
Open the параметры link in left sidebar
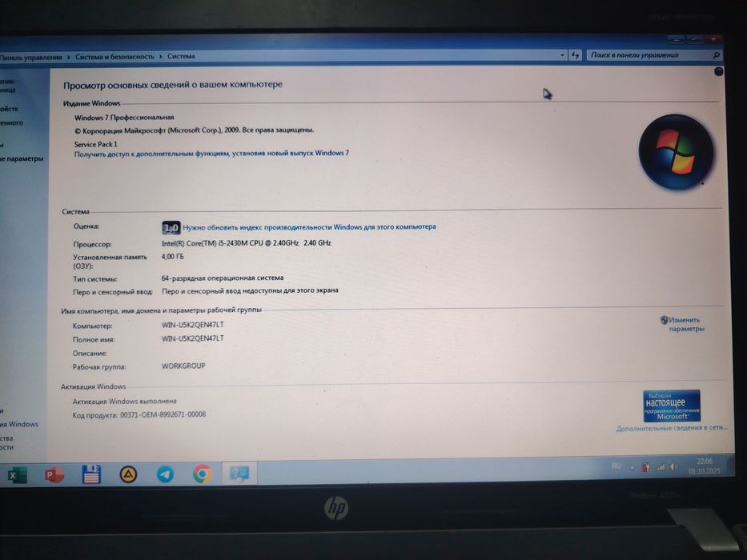(x=22, y=158)
